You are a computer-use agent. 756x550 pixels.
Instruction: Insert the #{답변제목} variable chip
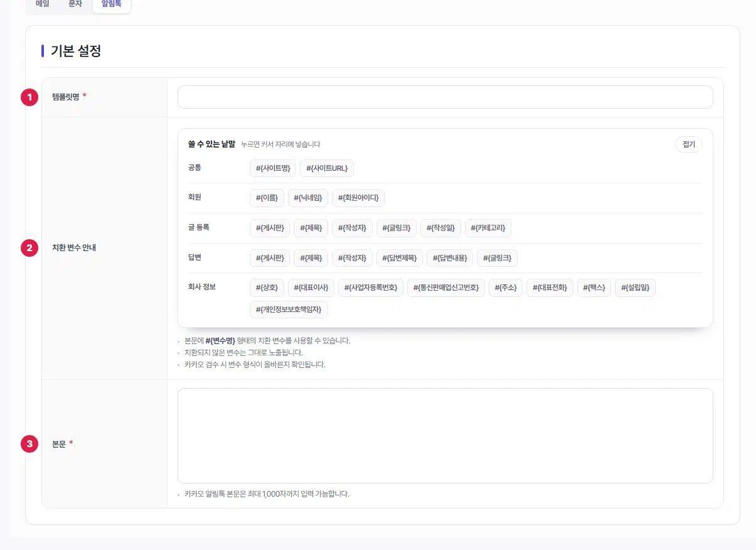click(400, 258)
